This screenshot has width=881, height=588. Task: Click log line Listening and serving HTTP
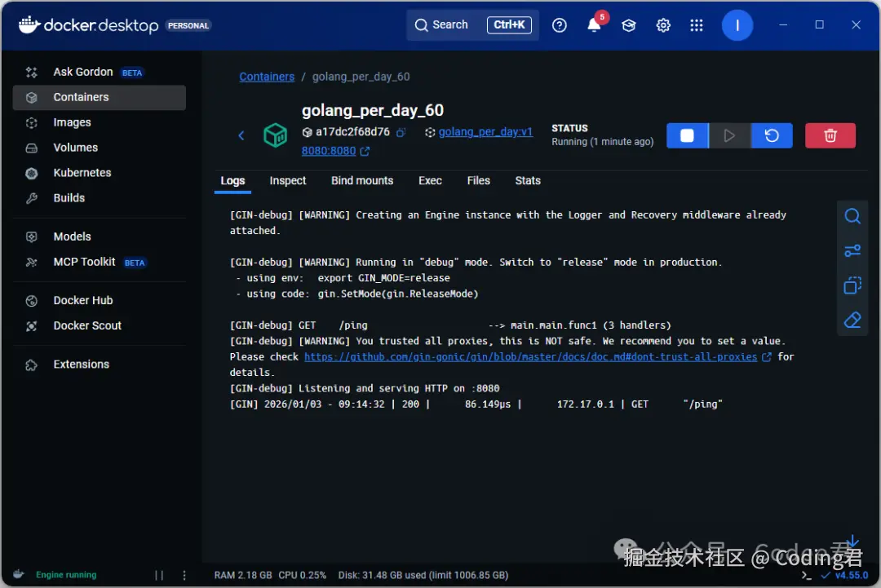pyautogui.click(x=365, y=389)
